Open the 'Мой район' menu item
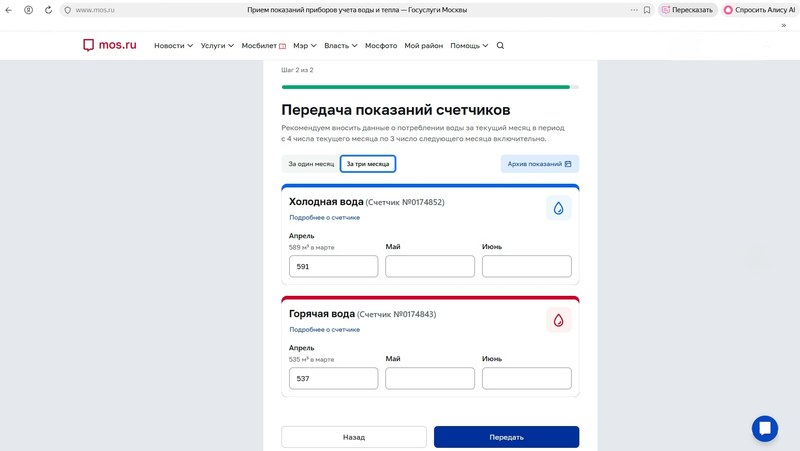800x451 pixels. point(423,46)
